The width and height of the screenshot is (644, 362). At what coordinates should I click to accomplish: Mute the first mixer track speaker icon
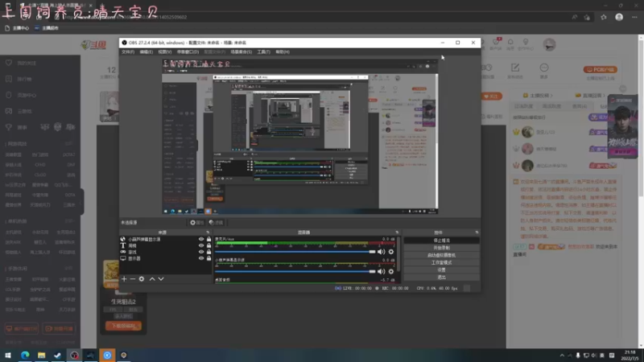click(x=381, y=252)
